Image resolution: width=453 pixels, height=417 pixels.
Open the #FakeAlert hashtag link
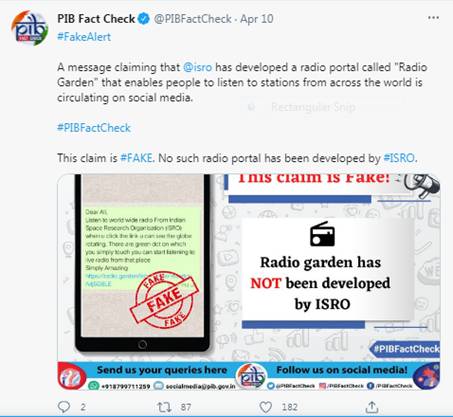84,37
